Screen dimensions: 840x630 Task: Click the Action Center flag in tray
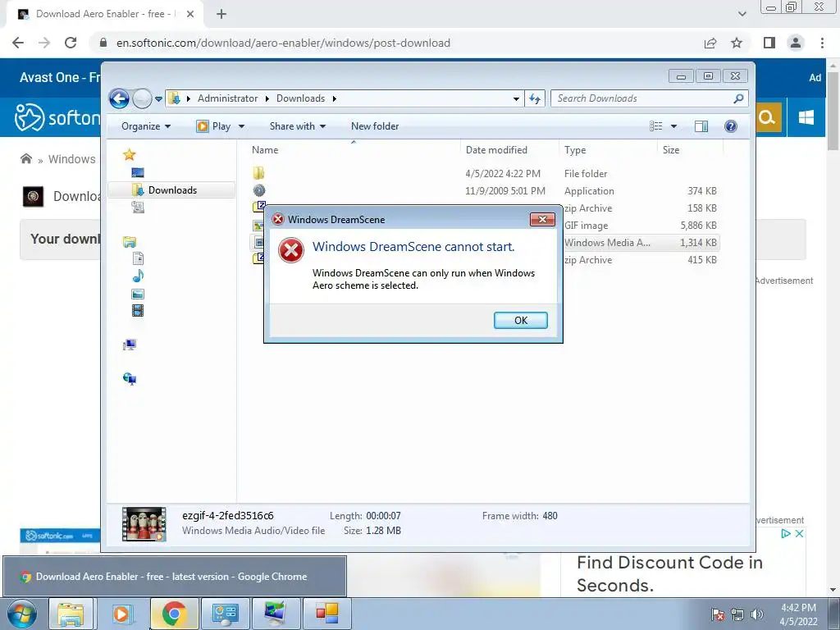tap(718, 614)
